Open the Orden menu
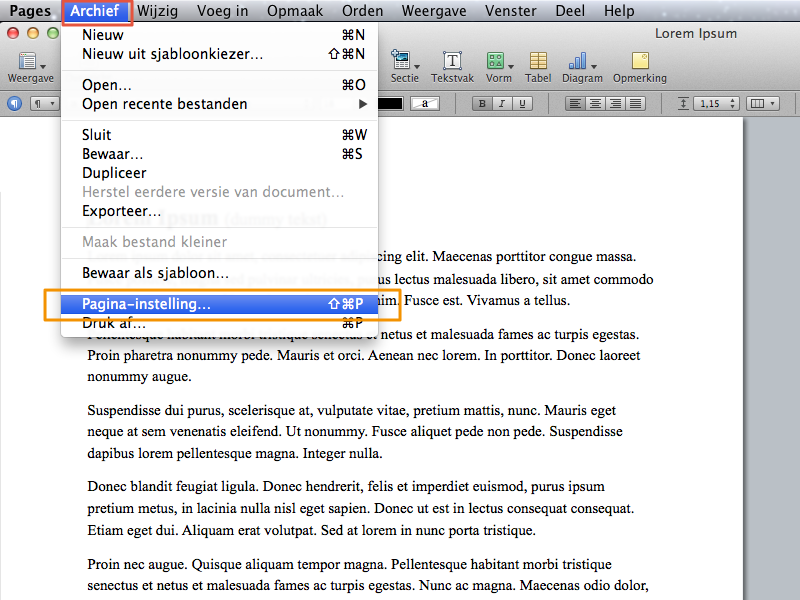The height and width of the screenshot is (600, 800). pyautogui.click(x=362, y=11)
